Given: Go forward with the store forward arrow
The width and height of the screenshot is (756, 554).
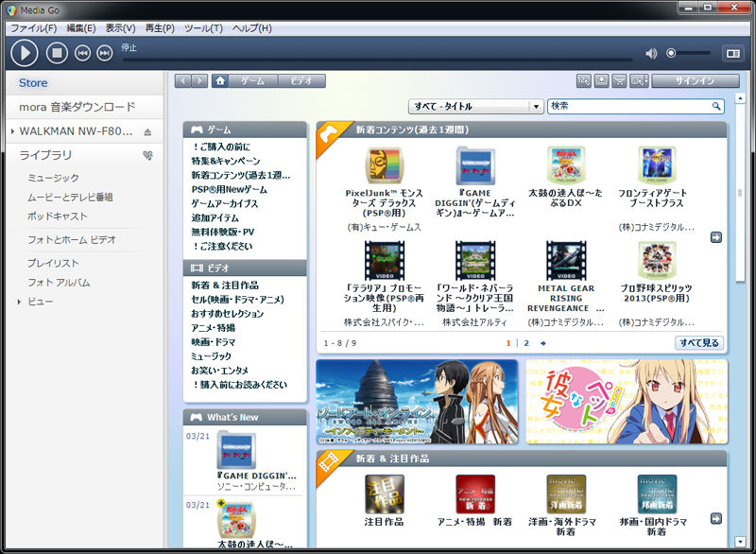Looking at the screenshot, I should coord(199,80).
